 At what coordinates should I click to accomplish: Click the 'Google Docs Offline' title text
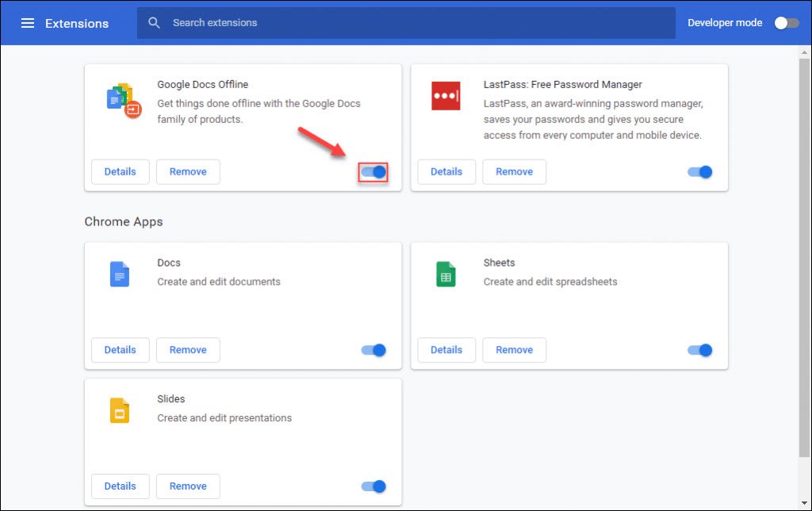203,84
